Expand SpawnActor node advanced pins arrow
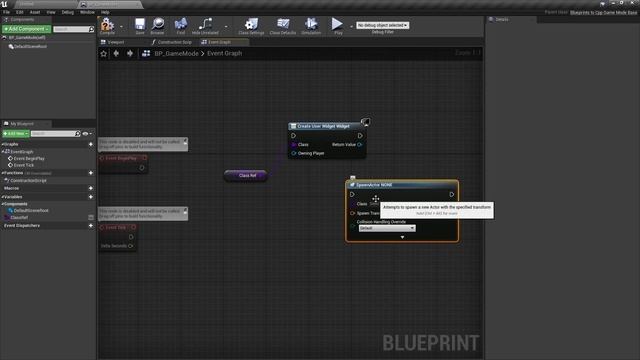Viewport: 640px width, 360px height. (x=402, y=237)
